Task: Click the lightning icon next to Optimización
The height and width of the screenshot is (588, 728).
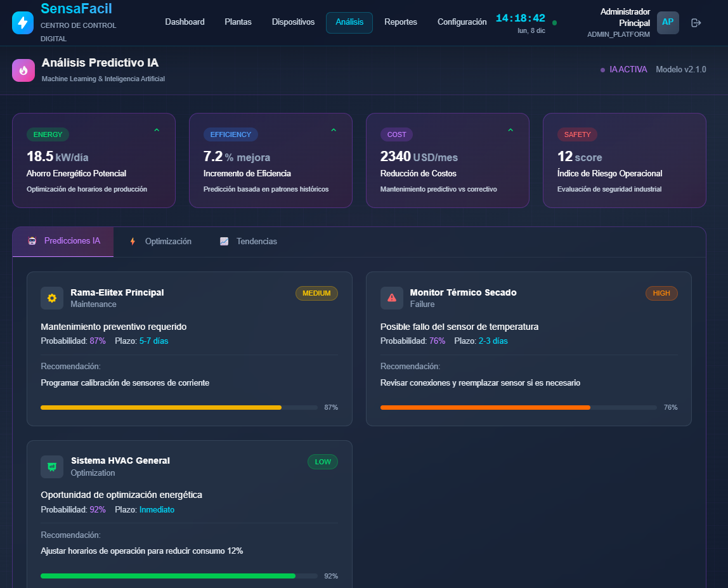Action: [132, 241]
